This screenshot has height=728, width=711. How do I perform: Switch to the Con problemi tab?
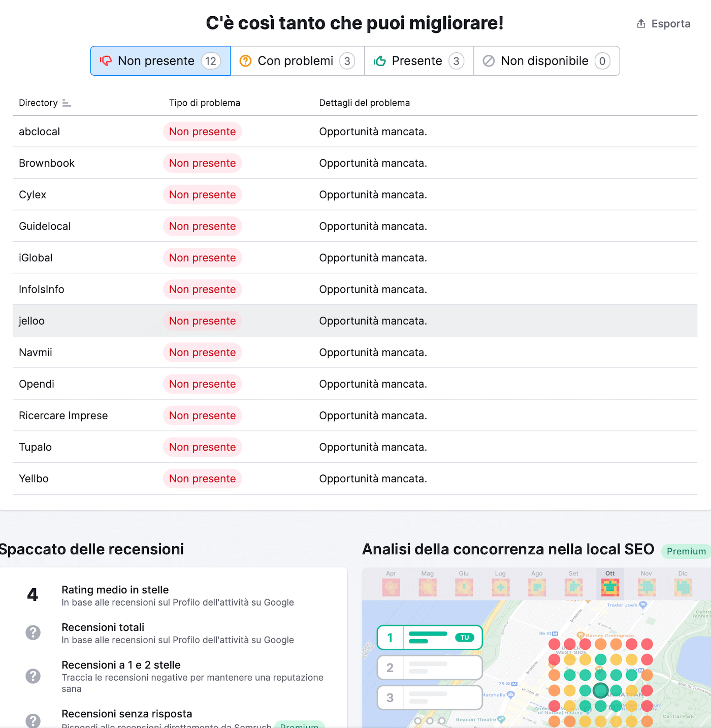click(x=297, y=61)
